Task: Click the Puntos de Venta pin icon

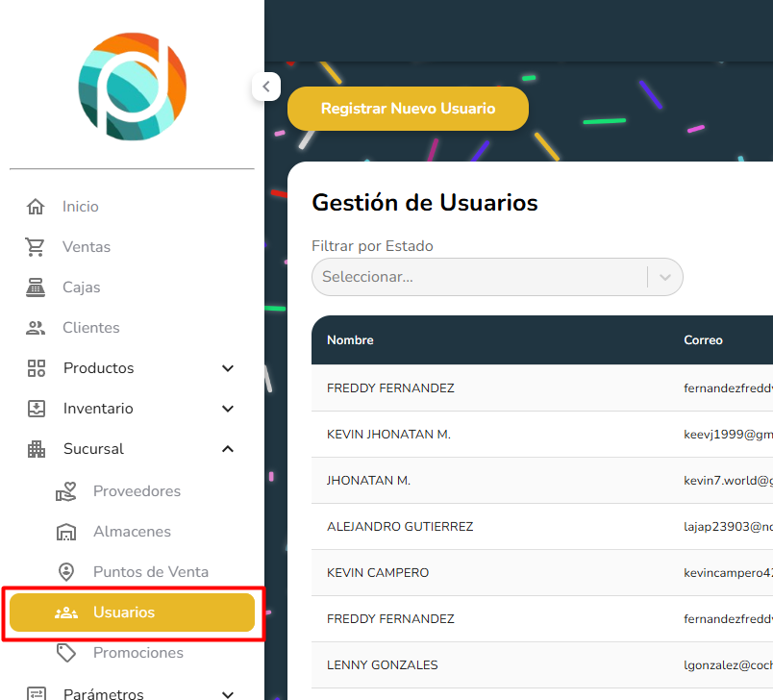Action: (x=66, y=572)
